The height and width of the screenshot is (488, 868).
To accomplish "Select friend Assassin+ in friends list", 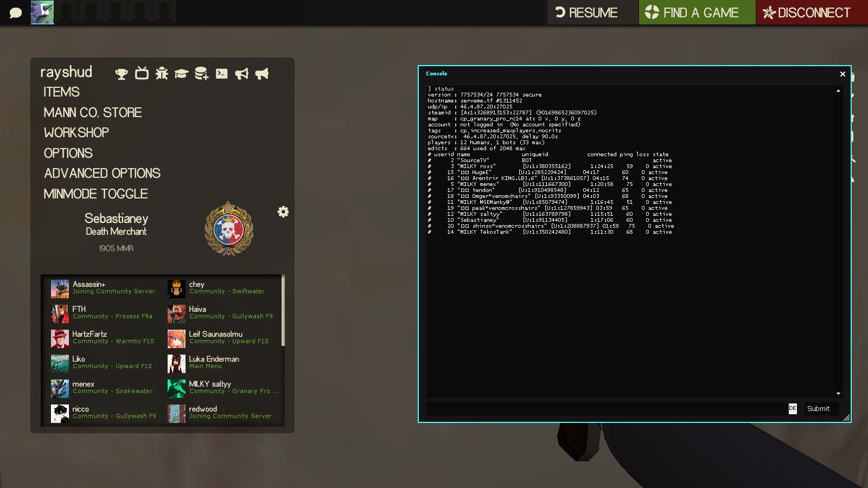I will [x=103, y=288].
